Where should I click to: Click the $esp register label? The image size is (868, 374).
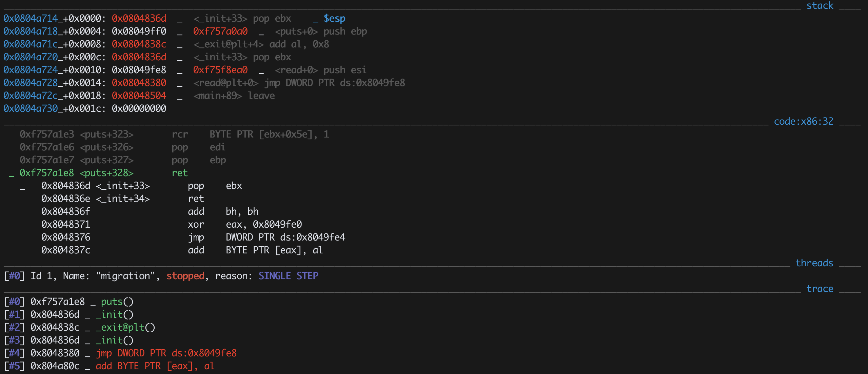pos(334,18)
